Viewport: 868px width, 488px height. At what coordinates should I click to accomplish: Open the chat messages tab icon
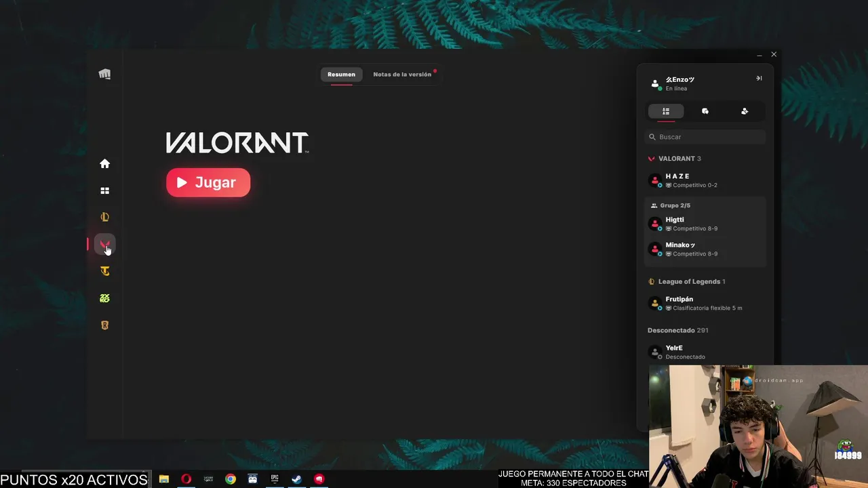pos(705,111)
